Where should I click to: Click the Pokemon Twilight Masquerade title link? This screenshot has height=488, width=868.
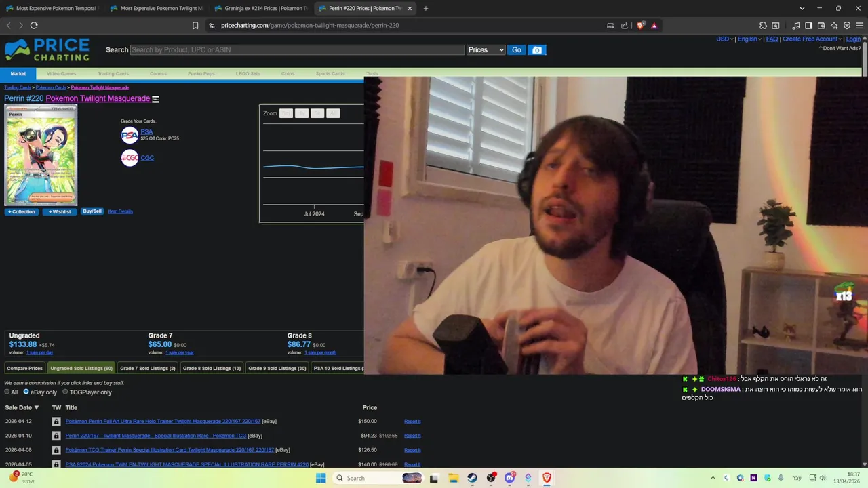98,99
